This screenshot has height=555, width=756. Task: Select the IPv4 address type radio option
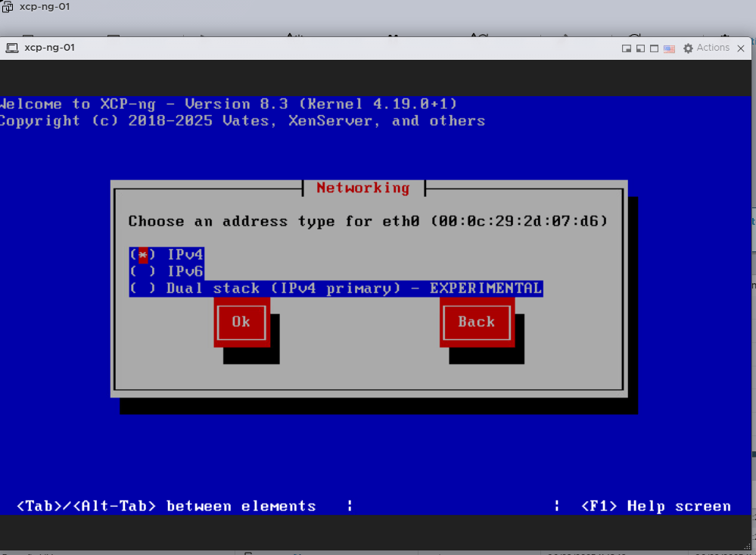click(x=143, y=254)
